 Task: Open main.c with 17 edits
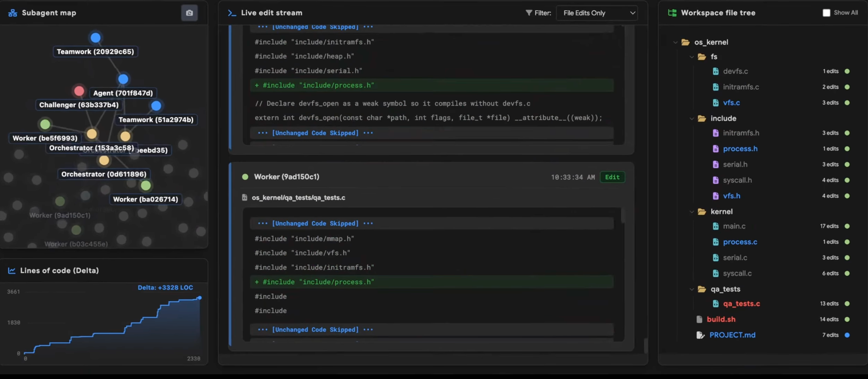(x=734, y=226)
